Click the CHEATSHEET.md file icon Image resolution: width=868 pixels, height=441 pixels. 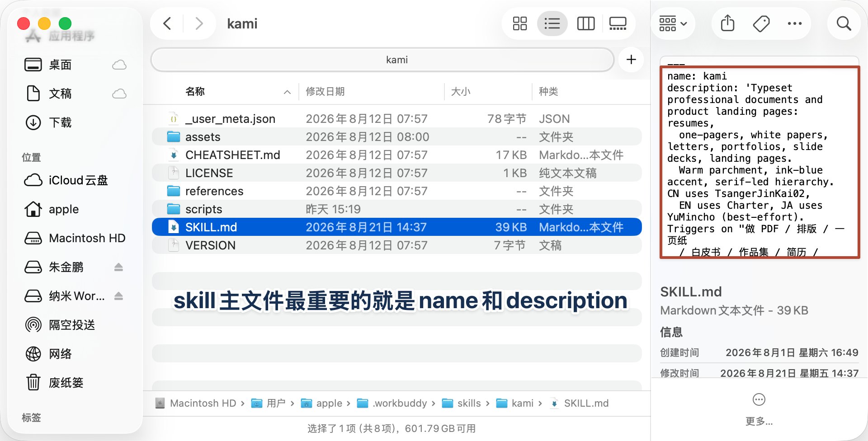pos(174,155)
